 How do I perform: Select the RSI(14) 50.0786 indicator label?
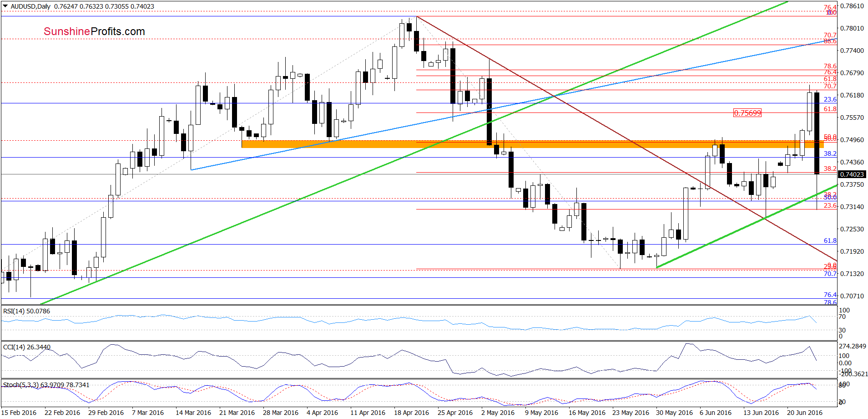[x=26, y=311]
